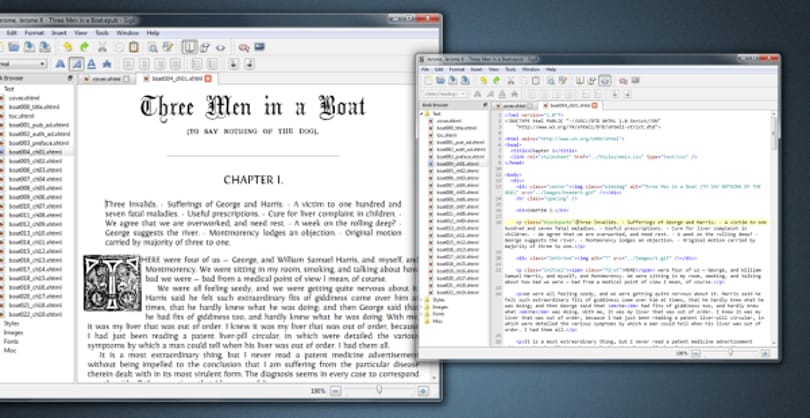Viewport: 810px width, 418px height.
Task: Click zoom out minus button, Book View window
Action: click(x=335, y=391)
